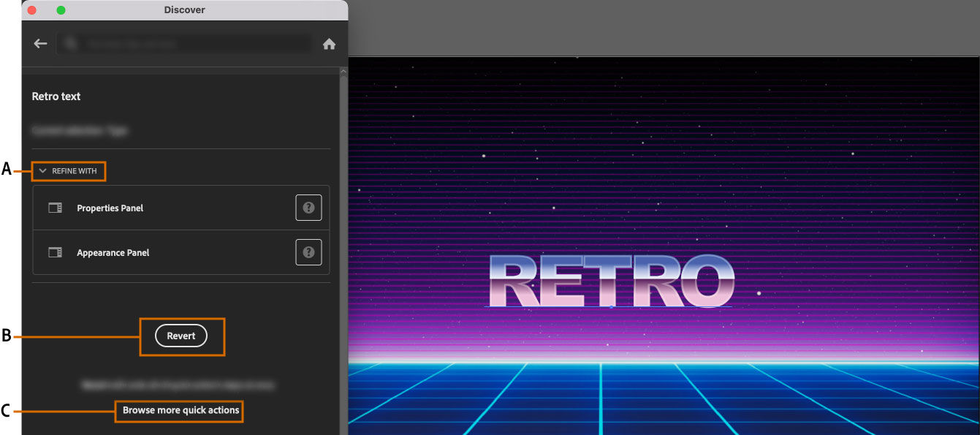Click the Home icon beside the search bar

tap(328, 43)
